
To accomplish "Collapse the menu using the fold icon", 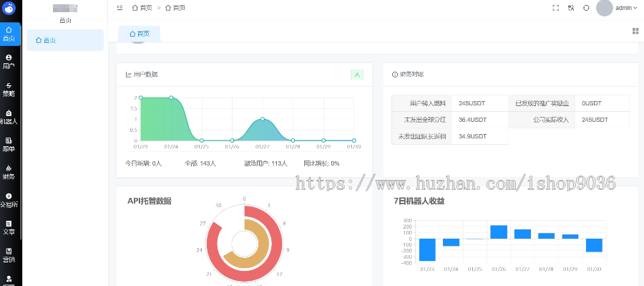I will 119,8.
